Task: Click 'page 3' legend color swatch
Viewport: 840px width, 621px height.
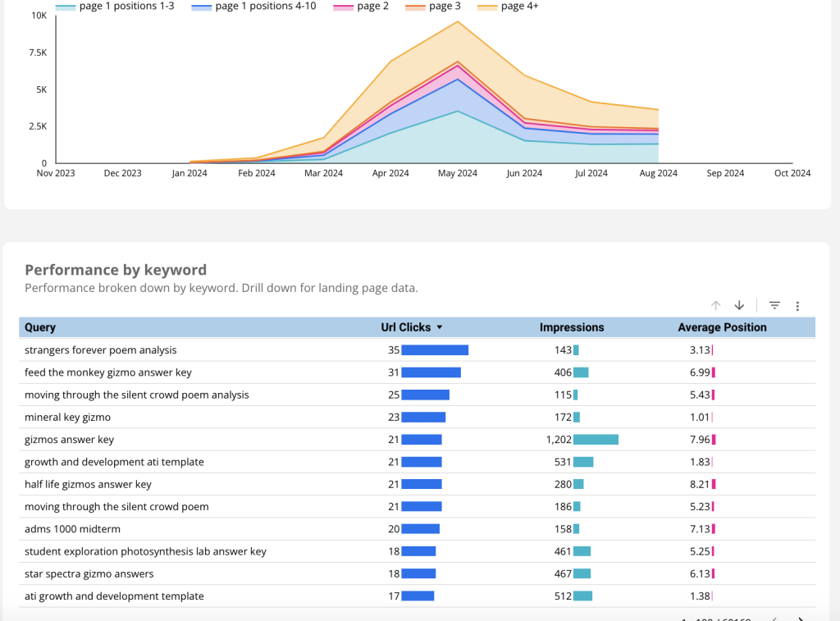Action: coord(415,7)
